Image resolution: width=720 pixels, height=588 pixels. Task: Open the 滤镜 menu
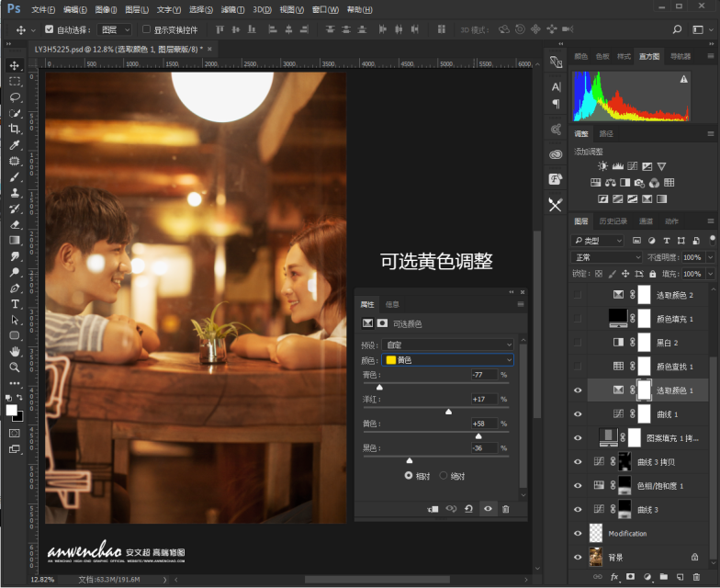click(232, 9)
